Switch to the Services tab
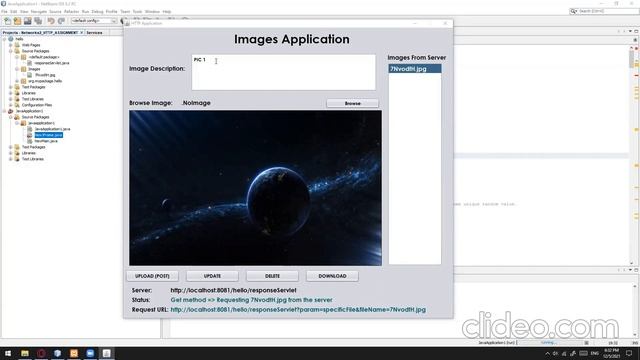 (x=94, y=33)
